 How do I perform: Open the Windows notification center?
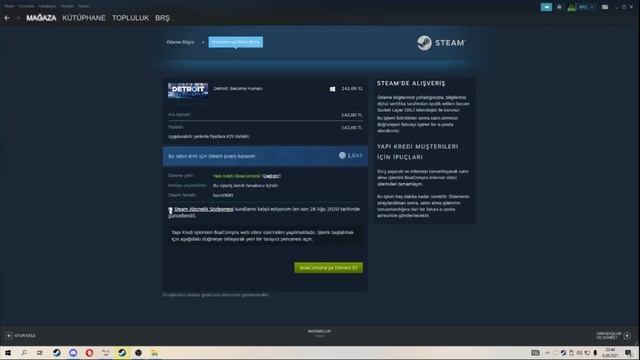629,353
